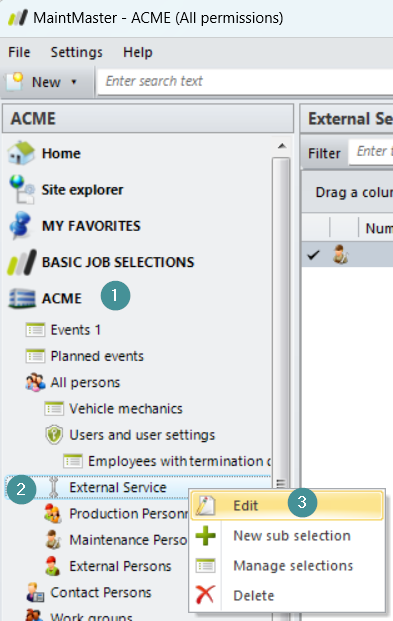Click the External Service wrench icon

54,487
